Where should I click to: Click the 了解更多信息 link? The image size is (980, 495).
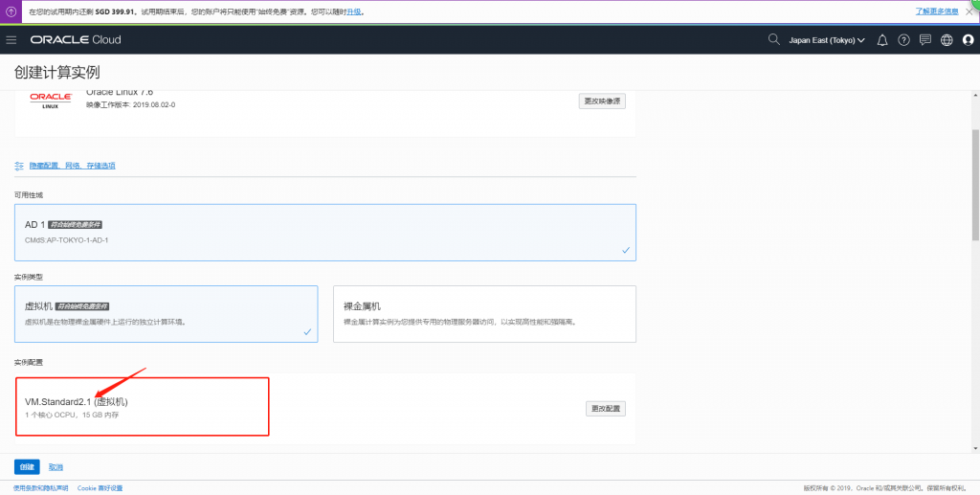(x=937, y=11)
